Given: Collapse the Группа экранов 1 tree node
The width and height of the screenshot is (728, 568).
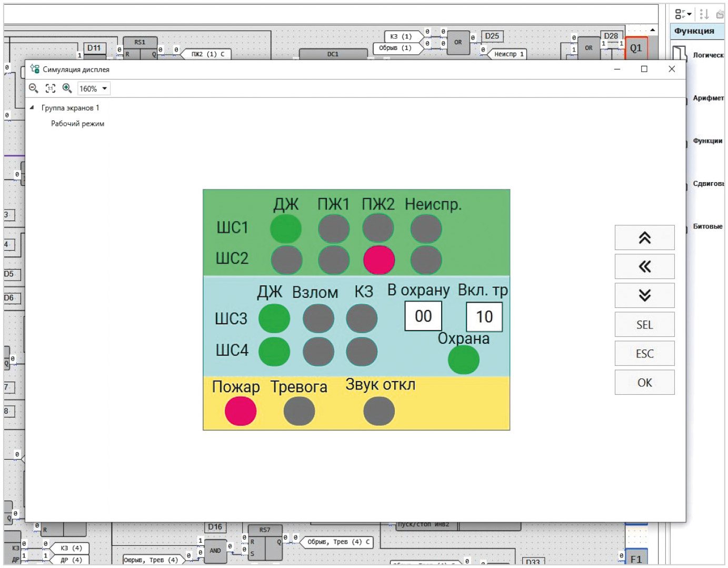Looking at the screenshot, I should [32, 107].
